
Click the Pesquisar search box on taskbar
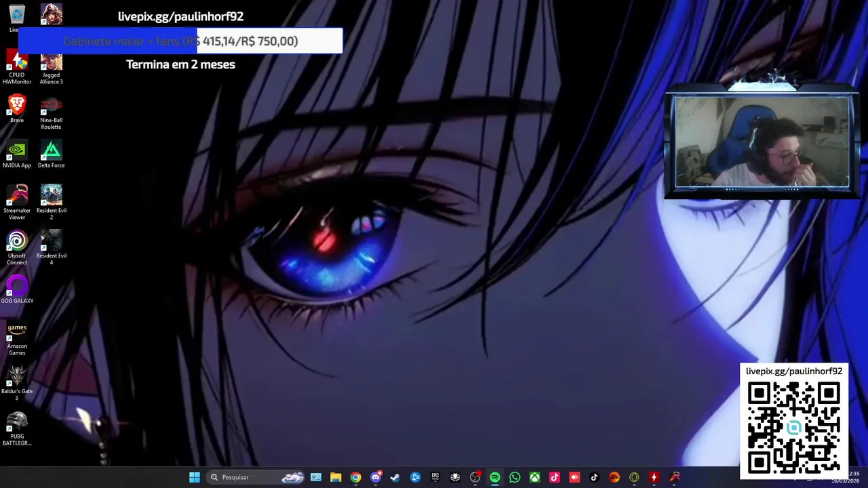[256, 477]
